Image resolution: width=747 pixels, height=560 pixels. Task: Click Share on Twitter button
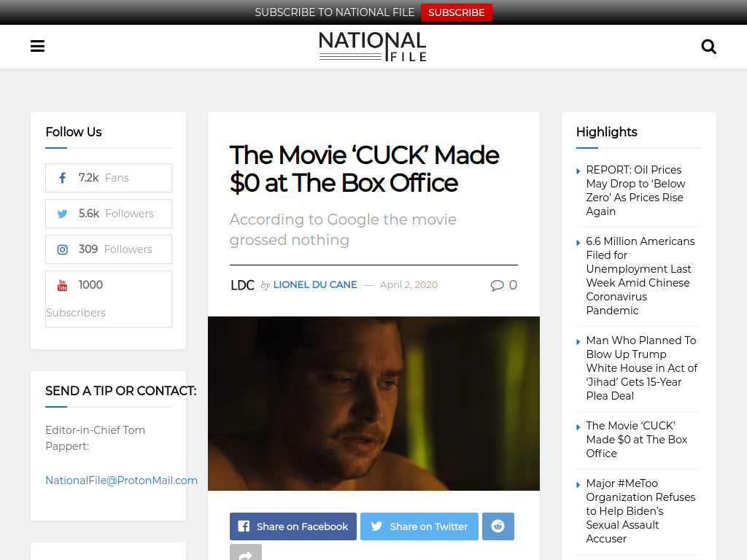point(419,526)
